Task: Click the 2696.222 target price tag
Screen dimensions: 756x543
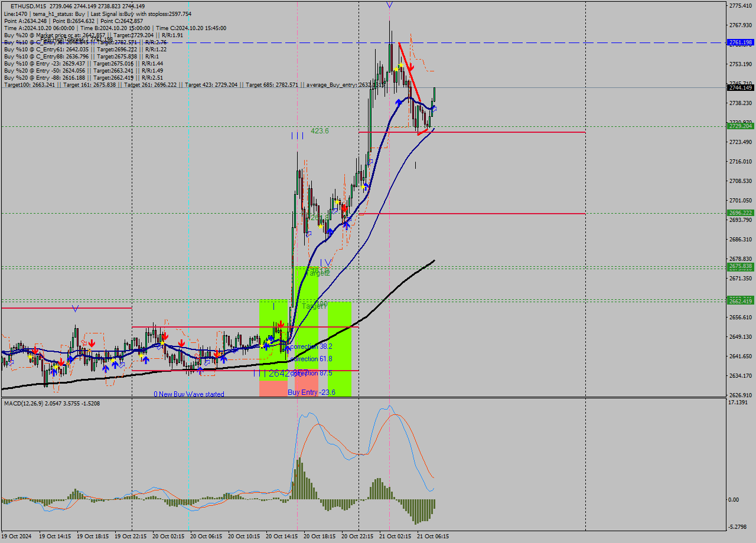Action: pyautogui.click(x=741, y=213)
